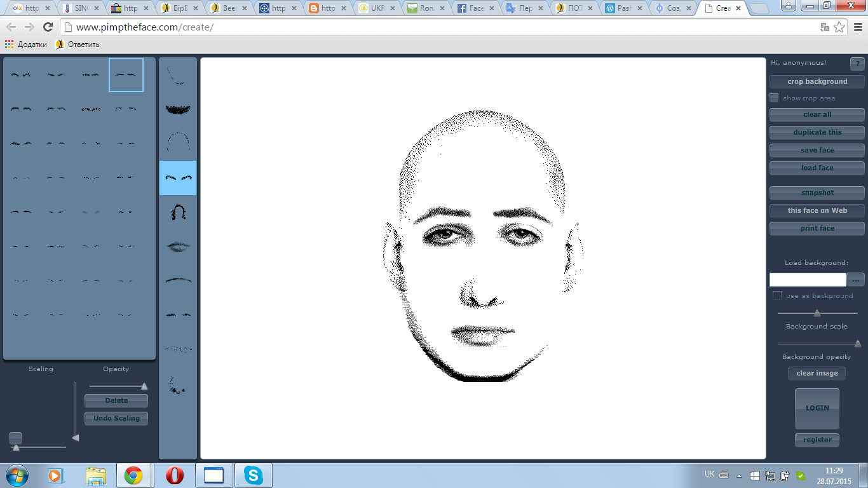Enable the show crop area checkbox

click(x=774, y=98)
